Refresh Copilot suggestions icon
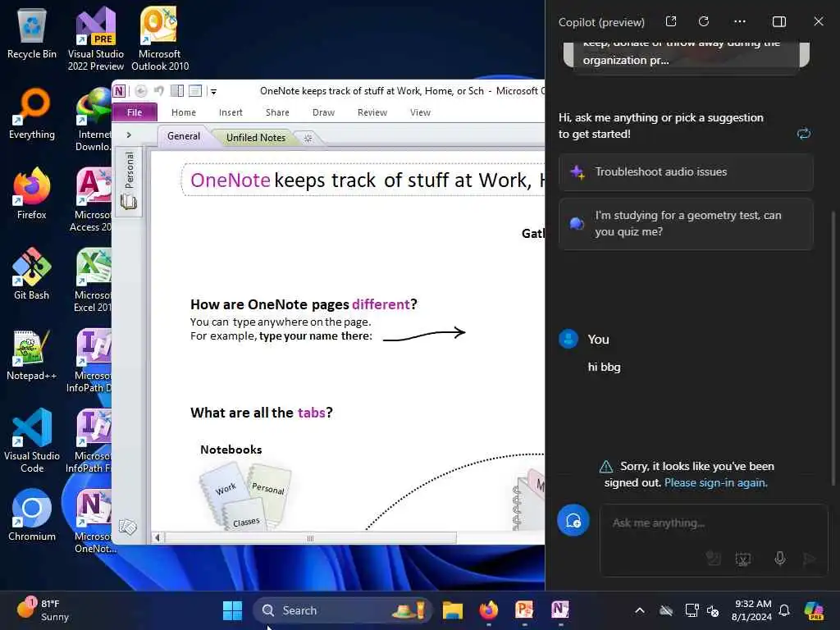 coord(803,134)
